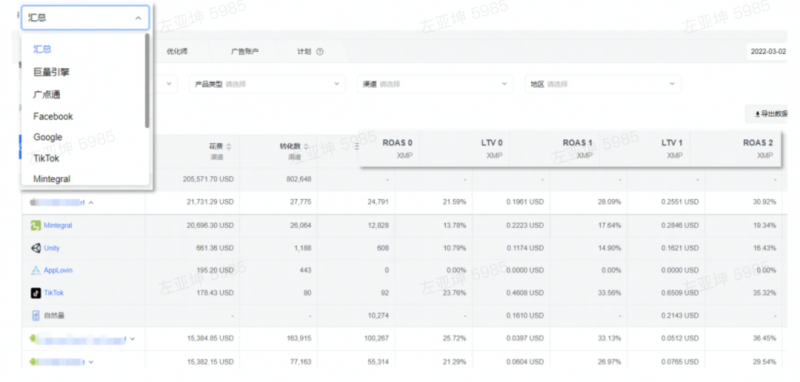The width and height of the screenshot is (800, 382).
Task: Click the organic traffic phone icon
Action: (x=36, y=316)
